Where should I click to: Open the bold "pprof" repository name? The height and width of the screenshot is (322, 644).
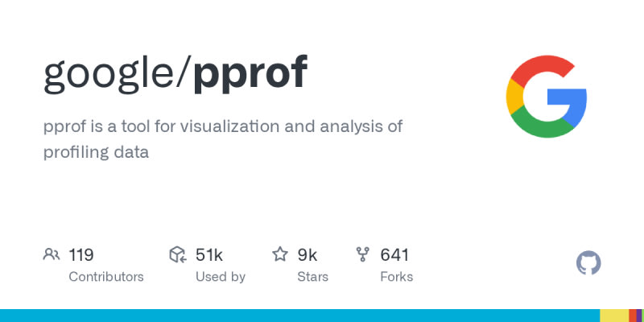tap(250, 74)
